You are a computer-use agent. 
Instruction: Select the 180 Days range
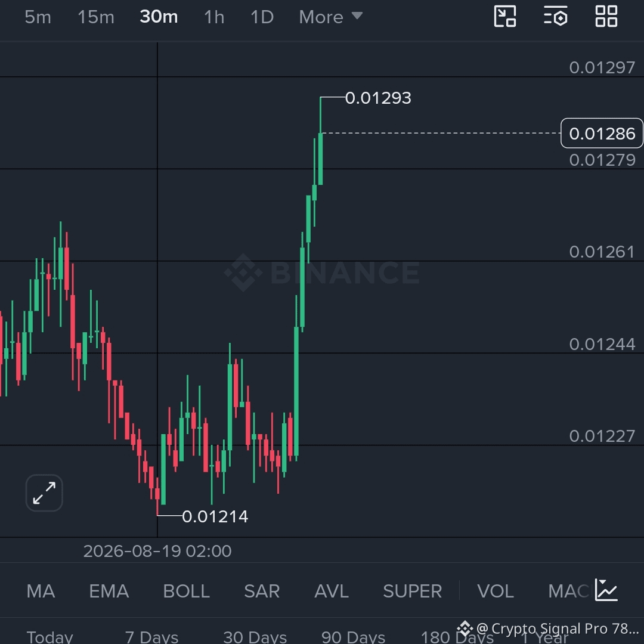pos(457,637)
